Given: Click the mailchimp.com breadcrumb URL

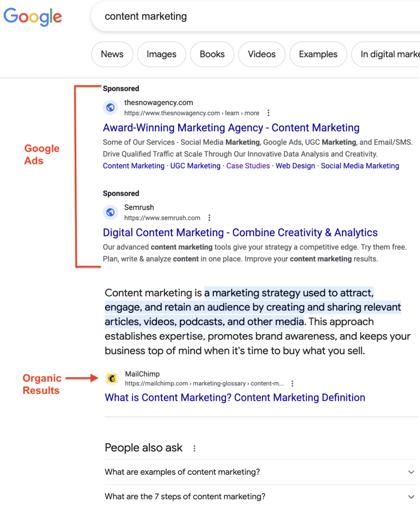Looking at the screenshot, I should 204,384.
